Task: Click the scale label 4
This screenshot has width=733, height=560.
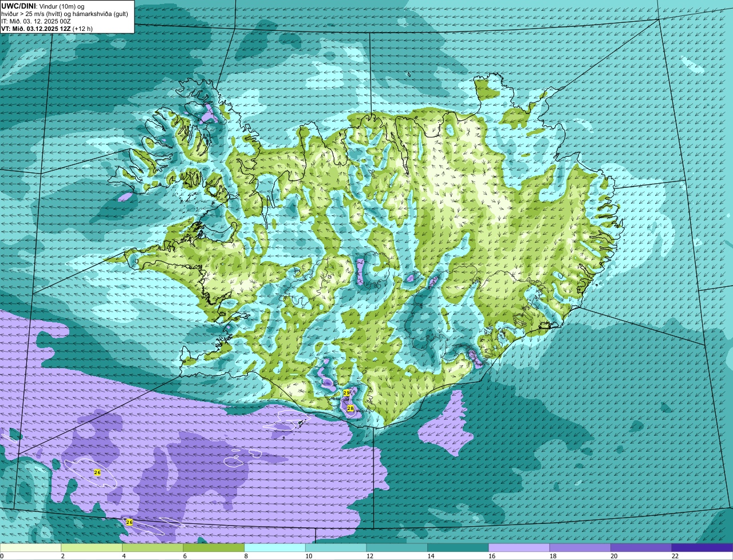Action: tap(124, 556)
